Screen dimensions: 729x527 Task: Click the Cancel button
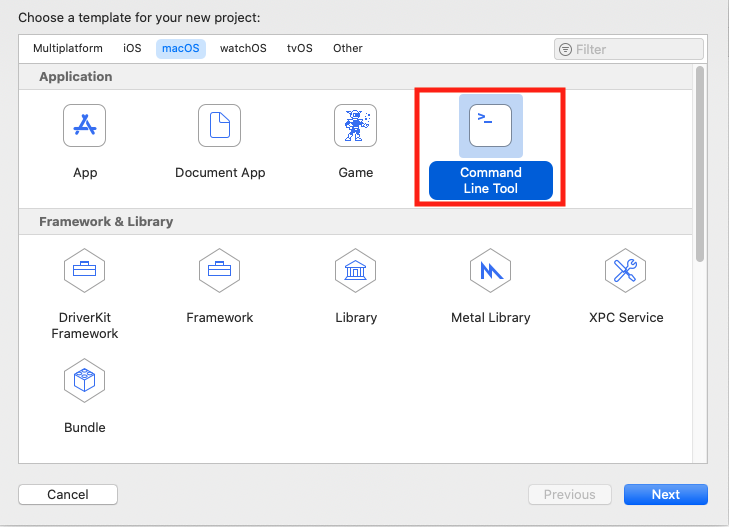68,494
